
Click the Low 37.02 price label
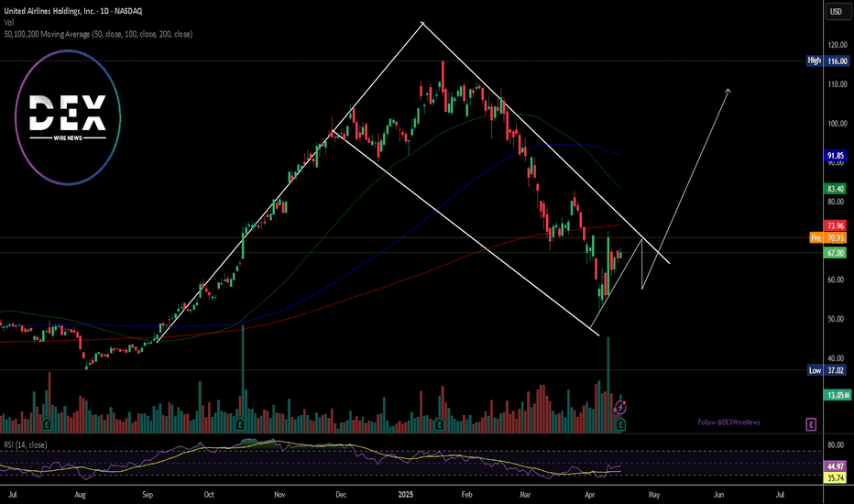point(827,370)
